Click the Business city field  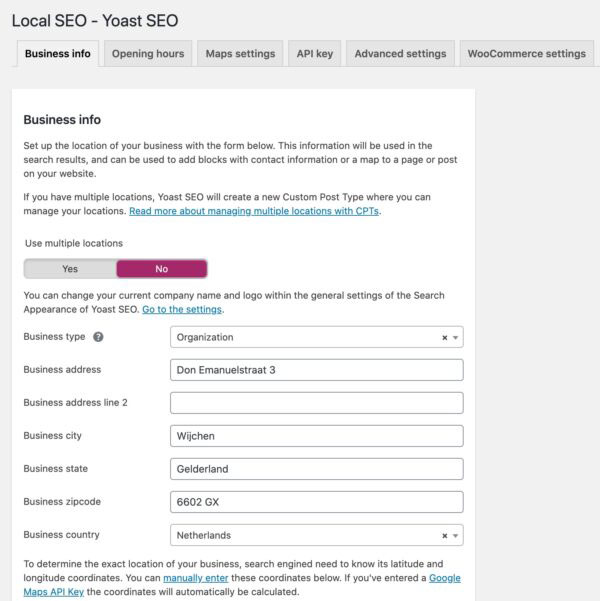click(x=316, y=436)
